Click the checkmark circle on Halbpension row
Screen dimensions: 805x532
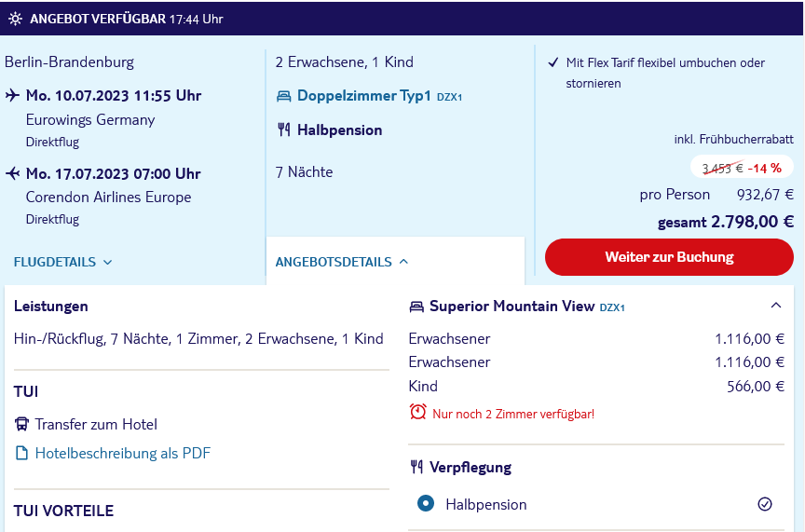click(x=765, y=504)
